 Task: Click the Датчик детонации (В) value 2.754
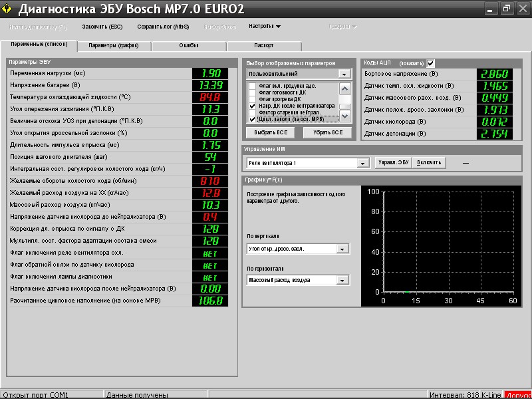[x=495, y=134]
